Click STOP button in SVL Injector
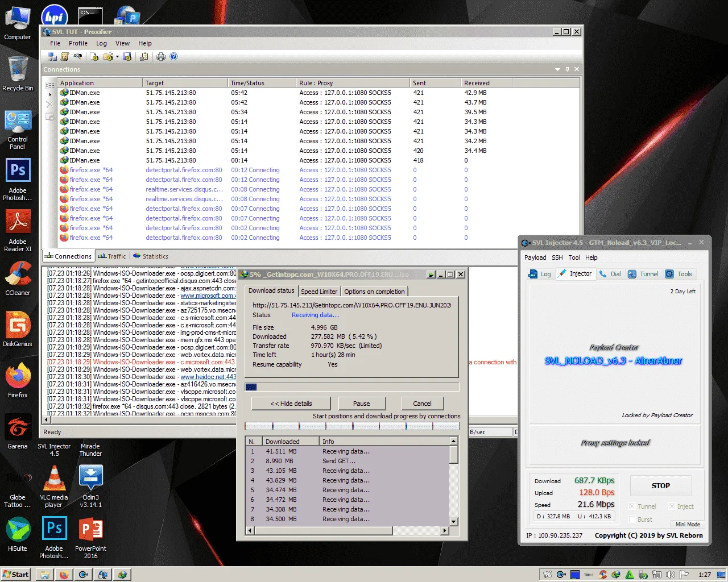Screen dimensions: 728x582 pyautogui.click(x=661, y=486)
